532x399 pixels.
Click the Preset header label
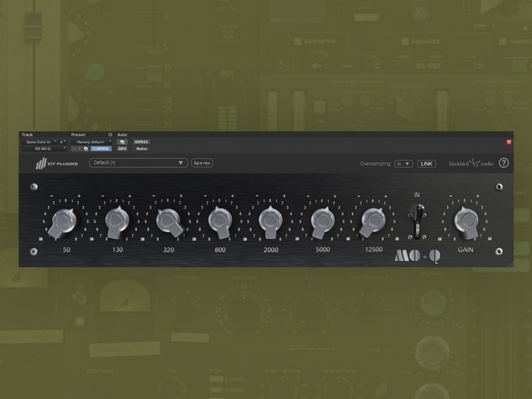(78, 135)
